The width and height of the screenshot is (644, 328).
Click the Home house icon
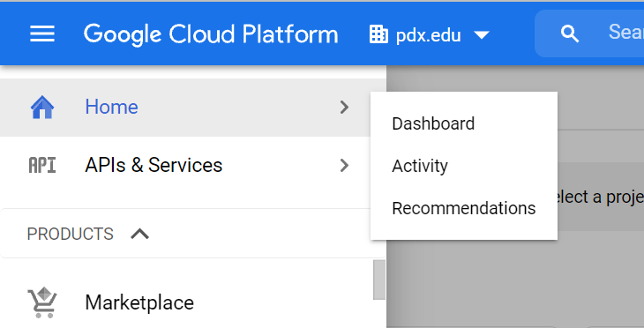point(42,108)
